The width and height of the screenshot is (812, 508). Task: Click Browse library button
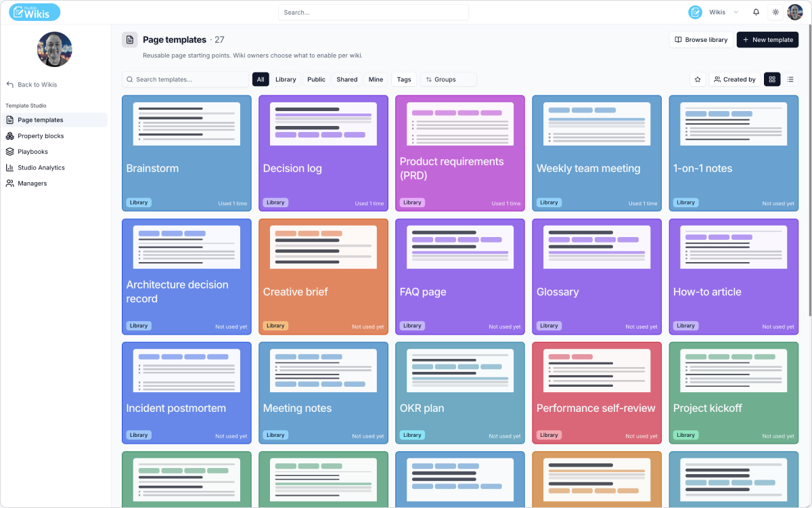[x=701, y=40]
